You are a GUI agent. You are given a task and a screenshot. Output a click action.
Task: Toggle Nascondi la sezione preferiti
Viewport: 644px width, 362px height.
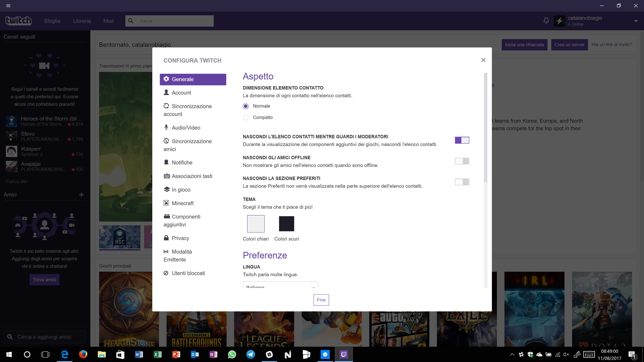462,182
